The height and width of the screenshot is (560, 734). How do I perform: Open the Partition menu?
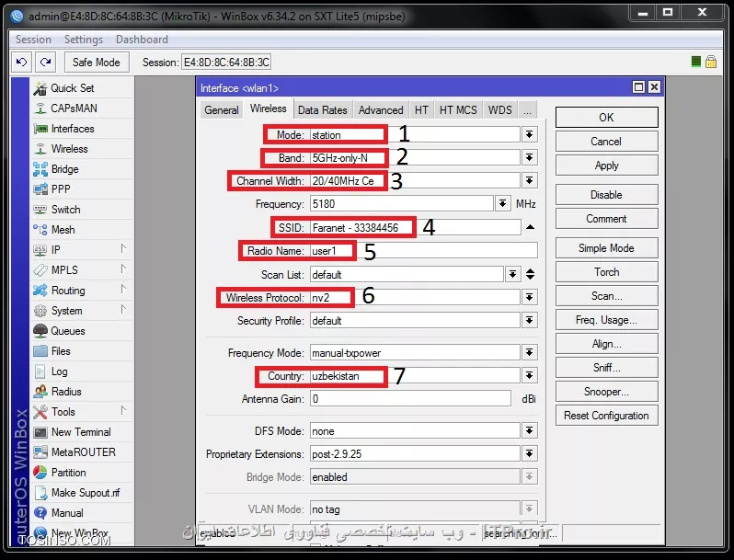[x=82, y=473]
